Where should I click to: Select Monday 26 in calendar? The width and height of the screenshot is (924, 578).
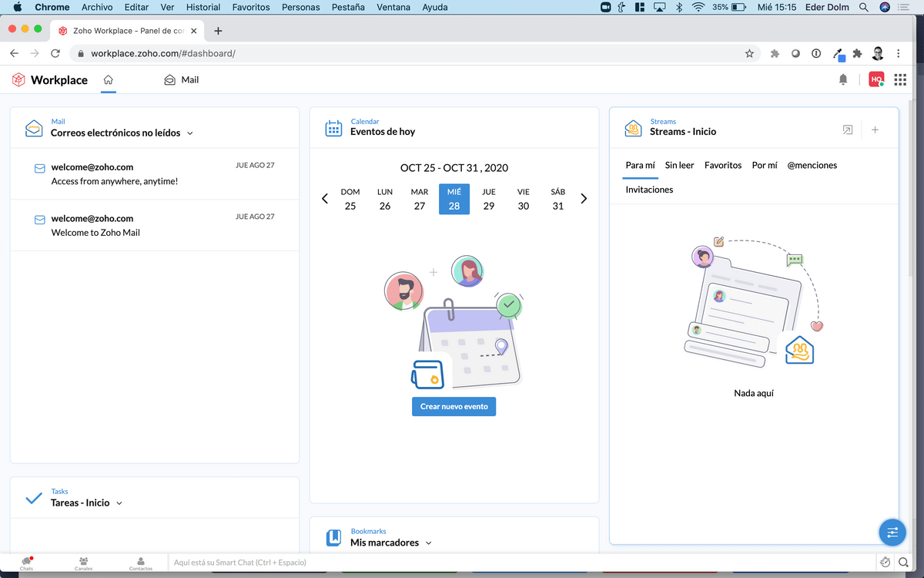tap(385, 199)
